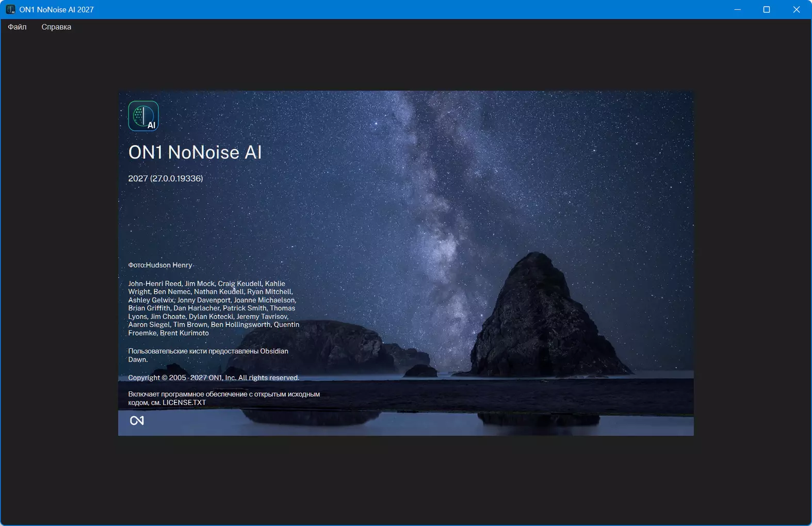Screen dimensions: 812x526
Task: Click the window title ON1 NoNoise AI 2027
Action: [57, 9]
